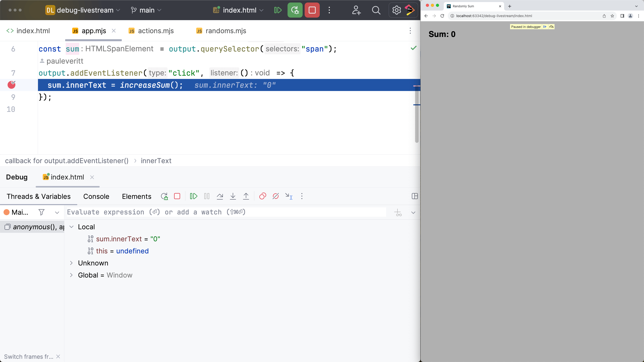Click the stop debugger square icon
The image size is (644, 362).
tap(177, 196)
